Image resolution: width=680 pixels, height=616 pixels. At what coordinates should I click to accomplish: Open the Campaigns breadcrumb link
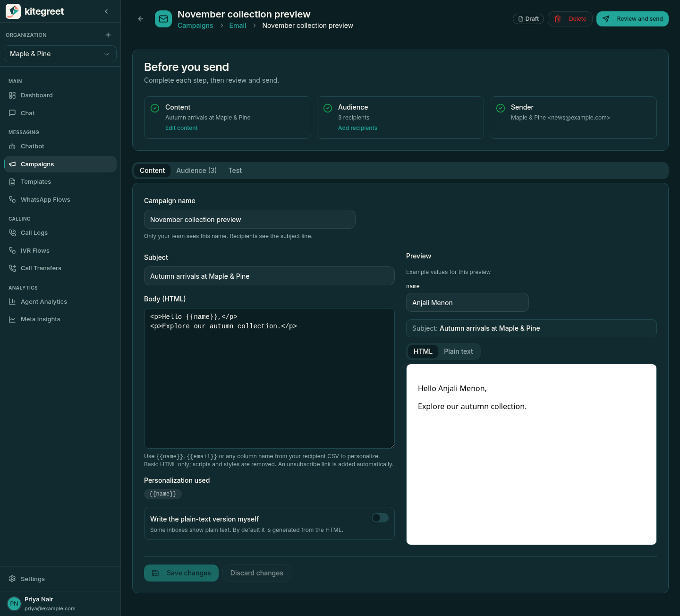click(x=195, y=26)
